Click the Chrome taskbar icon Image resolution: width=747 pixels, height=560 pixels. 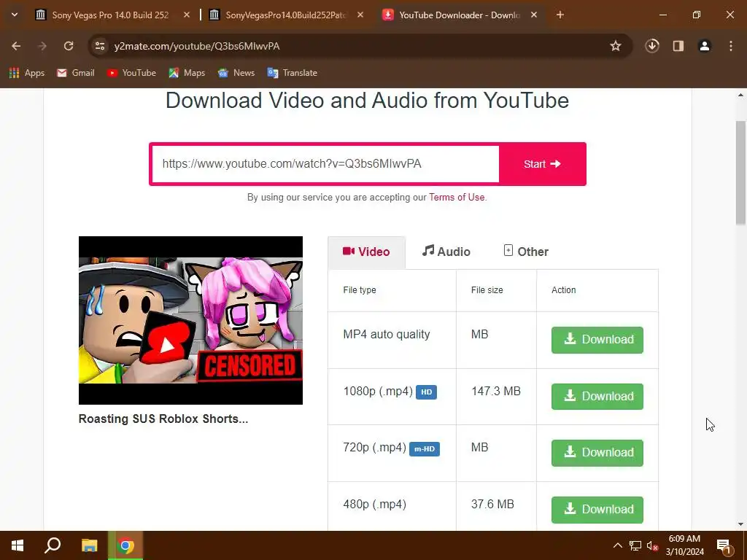[x=125, y=545]
